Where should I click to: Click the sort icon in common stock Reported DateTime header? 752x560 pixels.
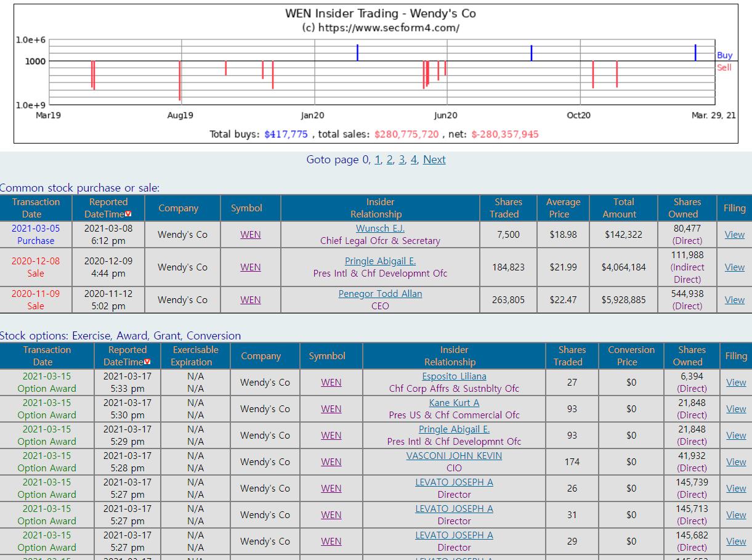pyautogui.click(x=129, y=214)
